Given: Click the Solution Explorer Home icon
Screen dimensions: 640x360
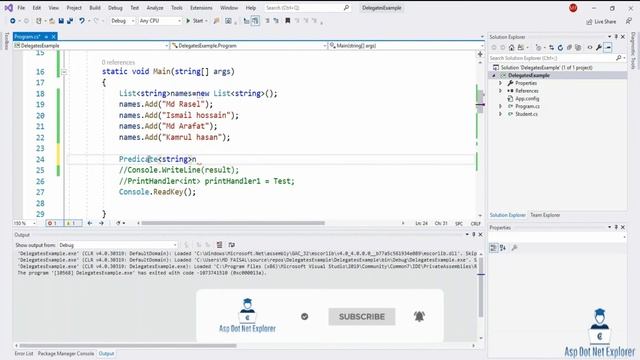Looking at the screenshot, I should click(x=511, y=48).
